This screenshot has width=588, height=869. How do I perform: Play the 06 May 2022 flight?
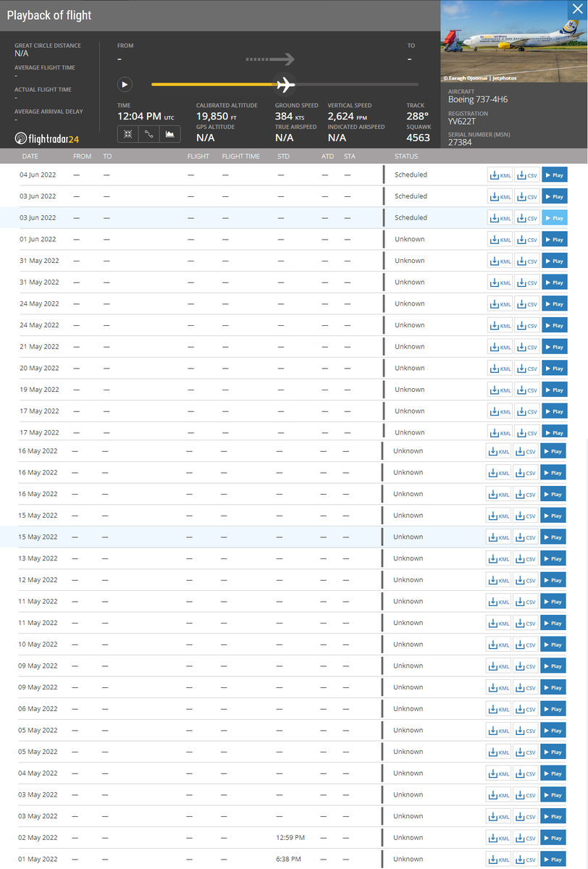553,709
